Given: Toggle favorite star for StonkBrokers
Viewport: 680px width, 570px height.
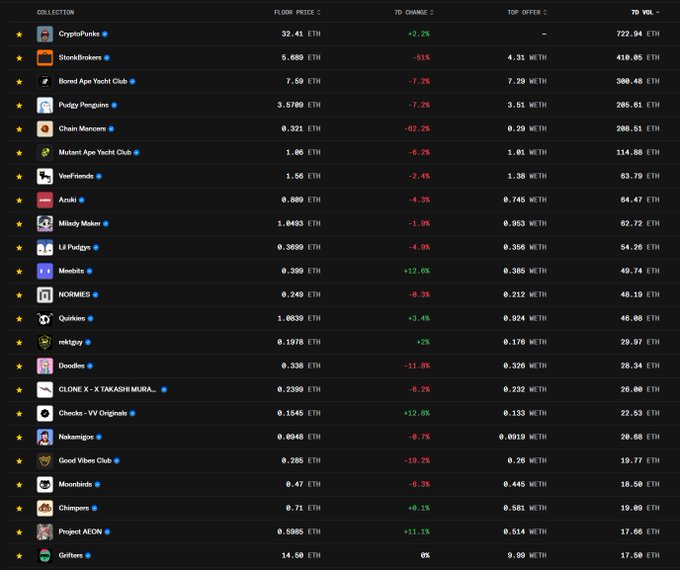Looking at the screenshot, I should 19,58.
